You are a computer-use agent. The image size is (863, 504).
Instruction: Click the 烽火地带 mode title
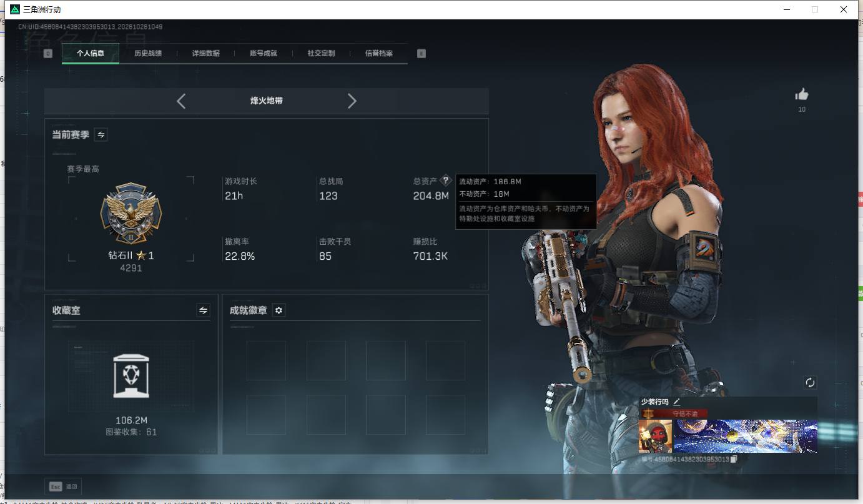click(267, 101)
